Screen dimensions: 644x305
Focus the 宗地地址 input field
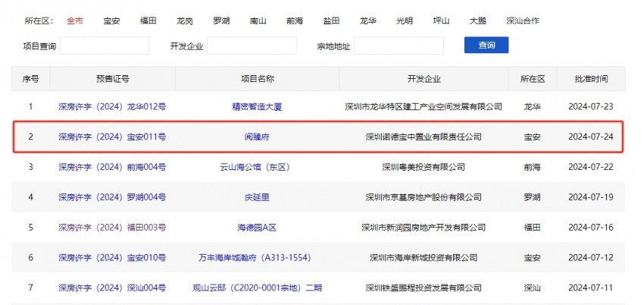399,46
